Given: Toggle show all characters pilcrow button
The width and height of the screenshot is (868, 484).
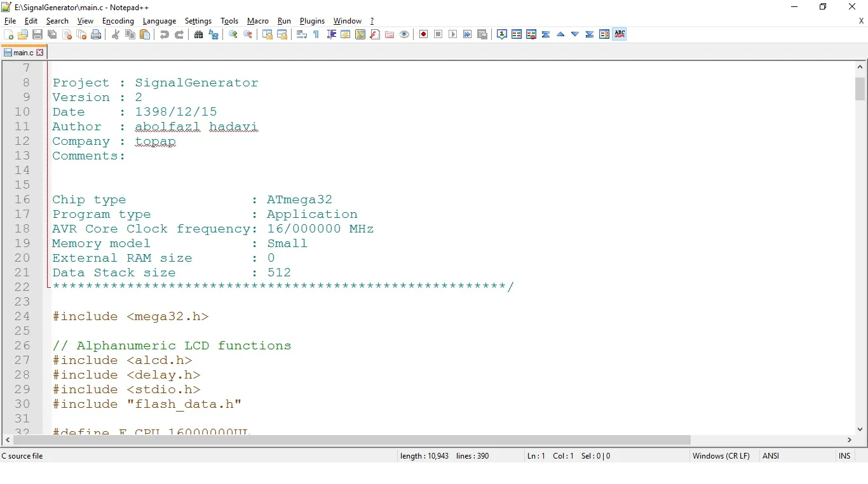Looking at the screenshot, I should coord(316,34).
